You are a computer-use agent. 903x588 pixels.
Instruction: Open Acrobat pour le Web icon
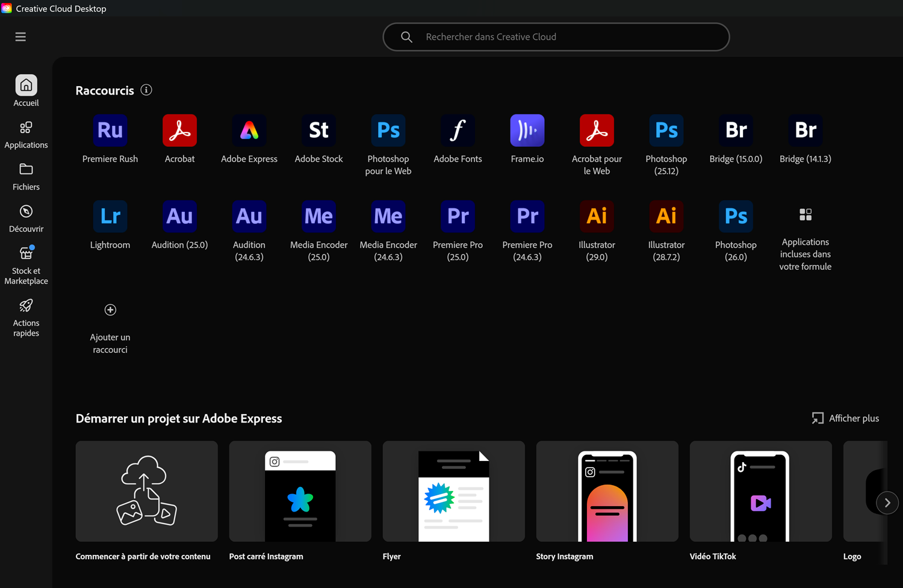(597, 131)
